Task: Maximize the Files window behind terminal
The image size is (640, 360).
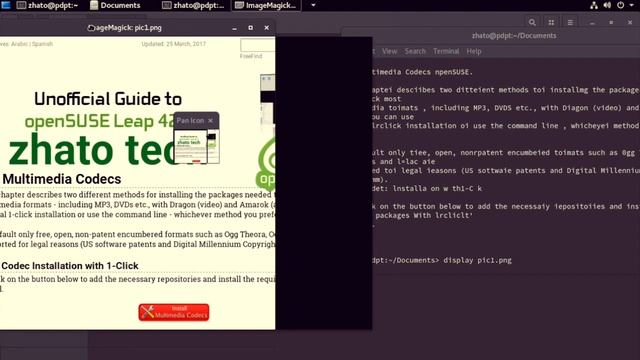Action: tap(611, 22)
